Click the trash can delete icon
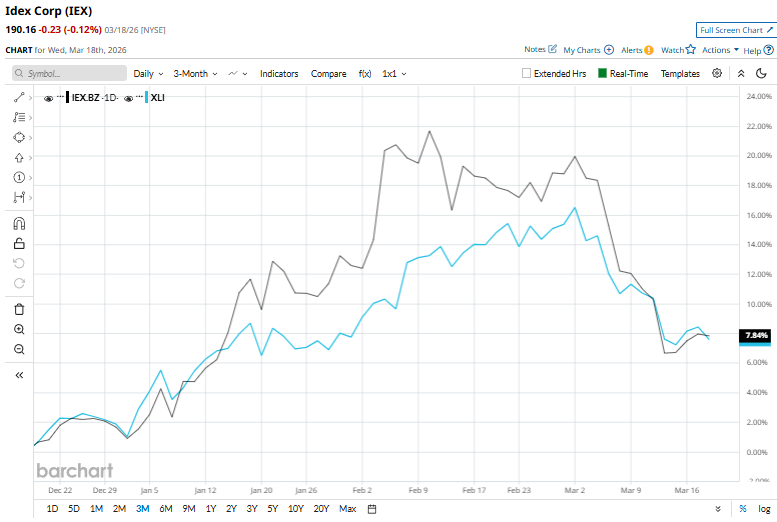 [19, 309]
